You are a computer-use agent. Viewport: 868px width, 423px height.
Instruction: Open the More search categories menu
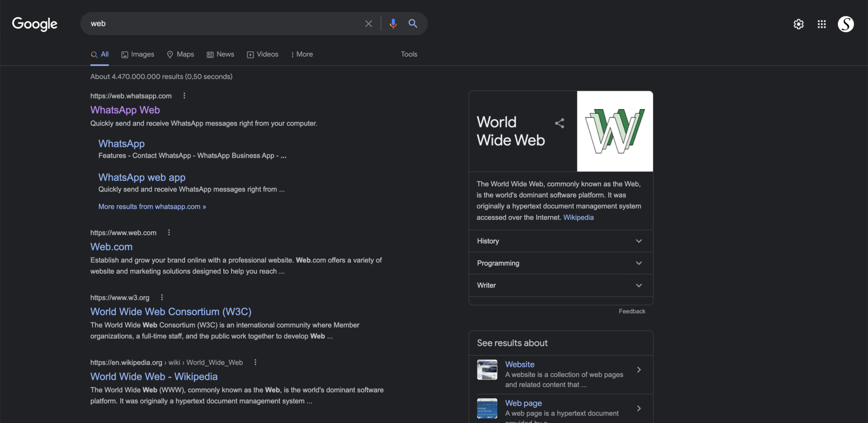point(301,54)
